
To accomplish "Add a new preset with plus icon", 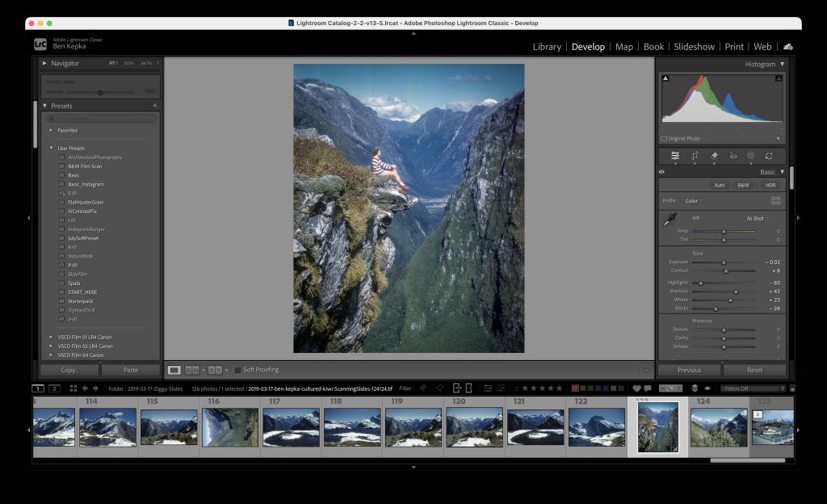I will 155,106.
